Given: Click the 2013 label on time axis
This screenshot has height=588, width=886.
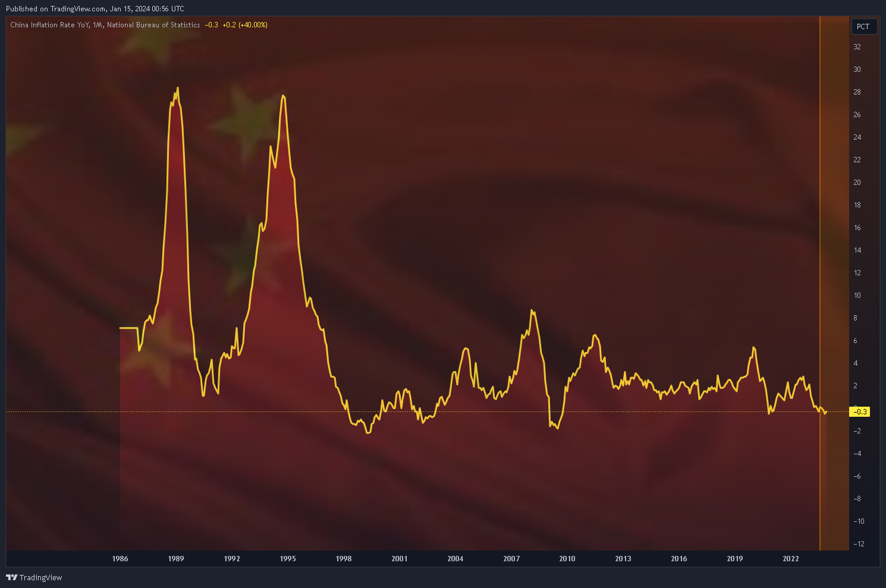Looking at the screenshot, I should (623, 558).
